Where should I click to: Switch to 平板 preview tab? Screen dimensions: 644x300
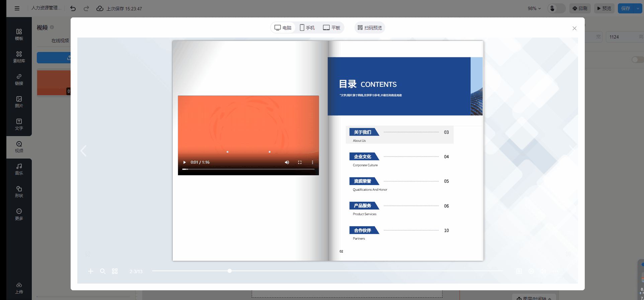click(x=331, y=27)
